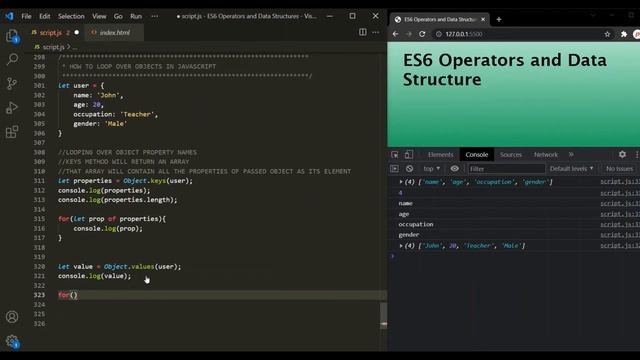Expand the values array console entry

click(401, 246)
